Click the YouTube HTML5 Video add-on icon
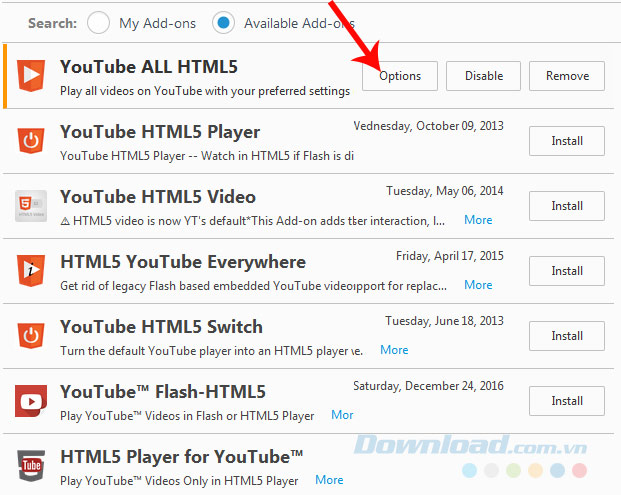Image resolution: width=621 pixels, height=495 pixels. tap(31, 206)
